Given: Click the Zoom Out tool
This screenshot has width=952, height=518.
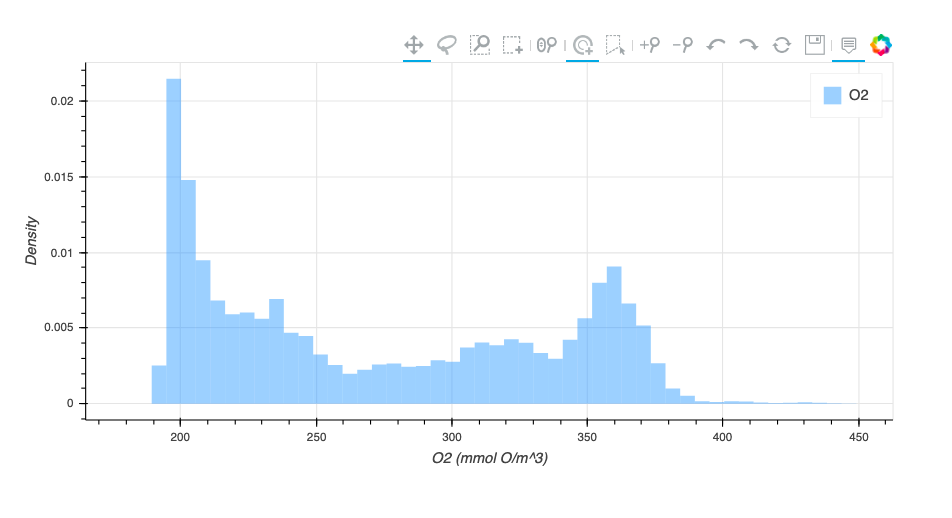Looking at the screenshot, I should pos(683,45).
